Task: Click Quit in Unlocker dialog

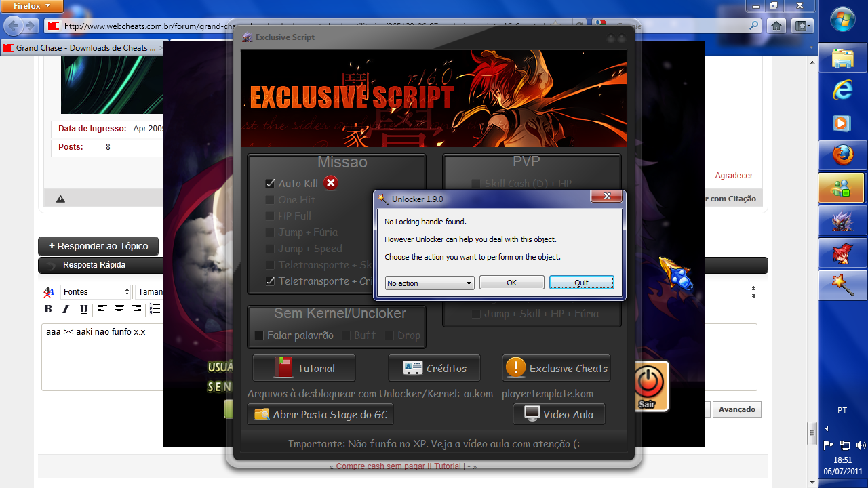Action: point(581,283)
